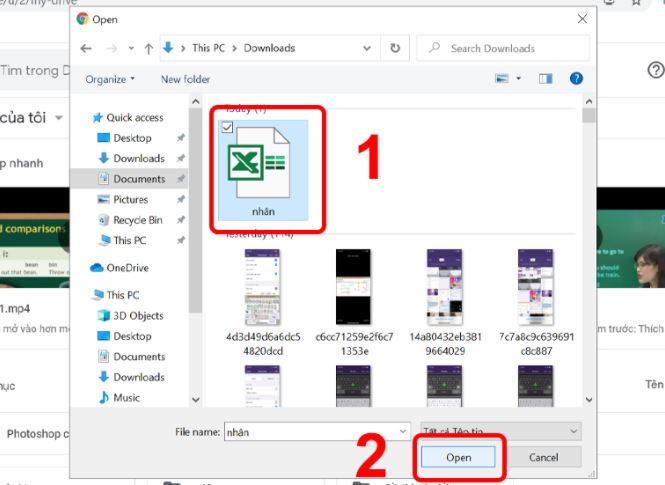Select thumbnail c6cc71259e2f6c71353e
665x485 pixels.
pos(353,287)
